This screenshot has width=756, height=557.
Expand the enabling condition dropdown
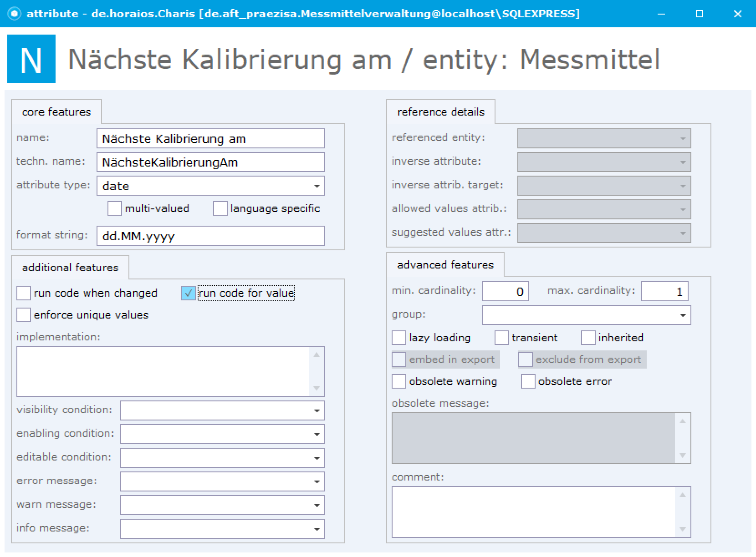point(317,434)
